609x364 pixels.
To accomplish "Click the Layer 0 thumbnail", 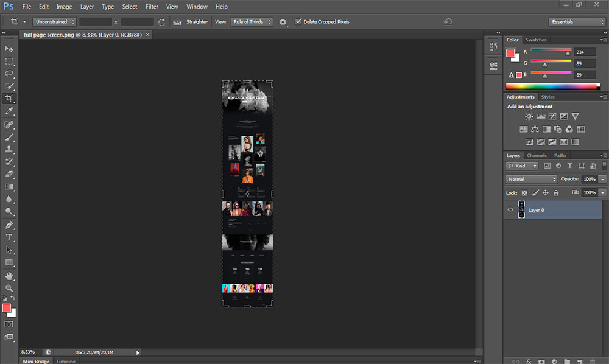I will coord(522,210).
